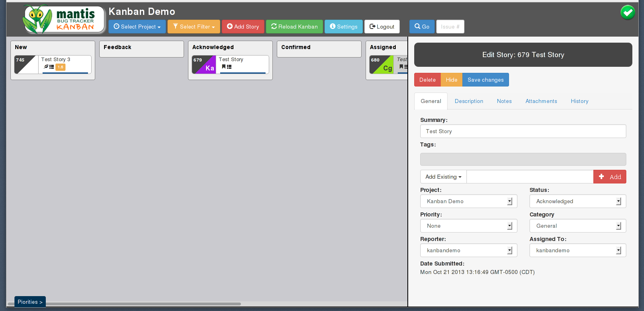The width and height of the screenshot is (644, 311).
Task: Open the Priority dropdown (None)
Action: coord(468,226)
